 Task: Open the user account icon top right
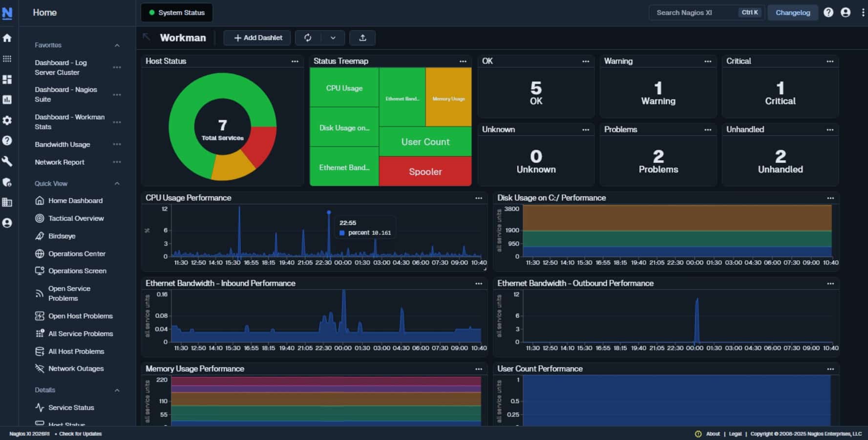coord(845,13)
